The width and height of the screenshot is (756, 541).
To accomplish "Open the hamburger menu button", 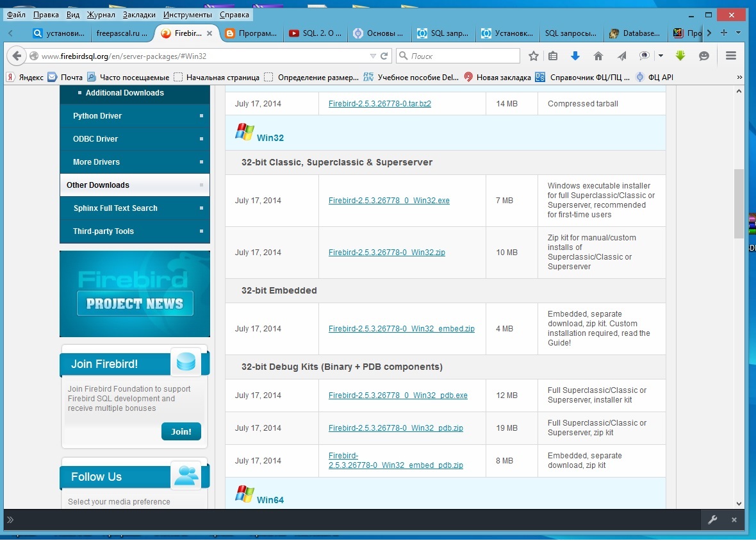I will pyautogui.click(x=731, y=56).
